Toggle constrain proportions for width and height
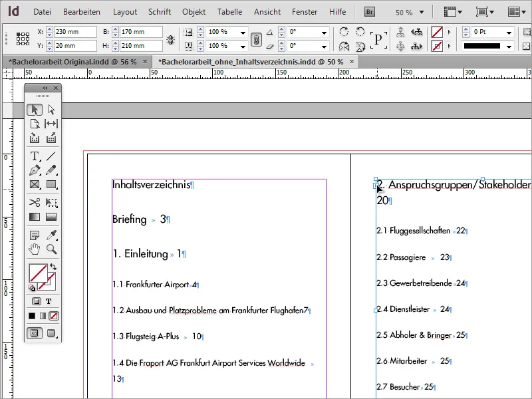The width and height of the screenshot is (532, 399). (170, 39)
